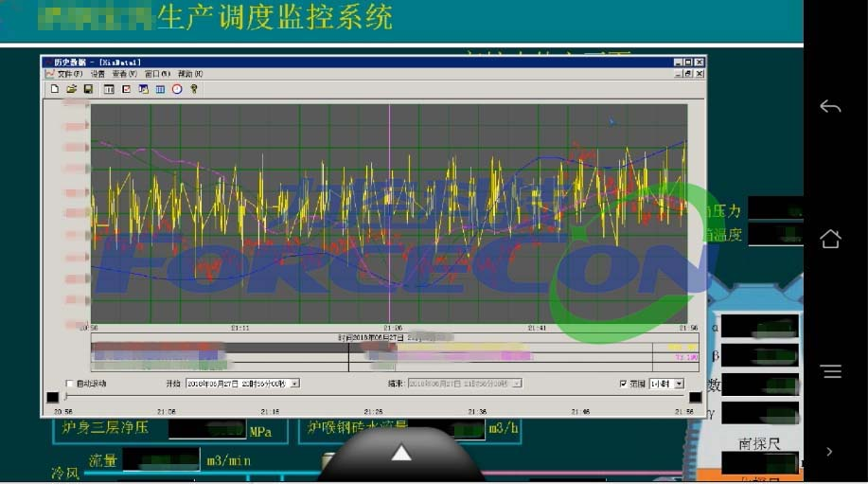Click the red clock toolbar icon
The height and width of the screenshot is (484, 868).
(177, 89)
